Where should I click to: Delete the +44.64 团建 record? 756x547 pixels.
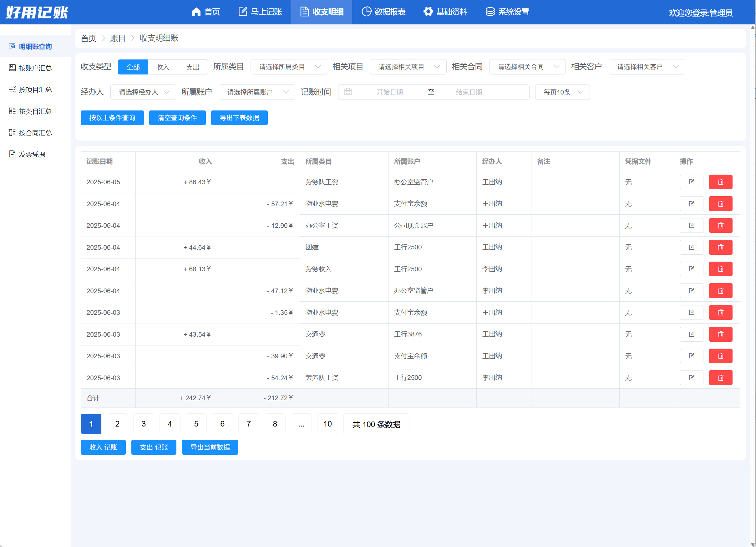pos(720,247)
